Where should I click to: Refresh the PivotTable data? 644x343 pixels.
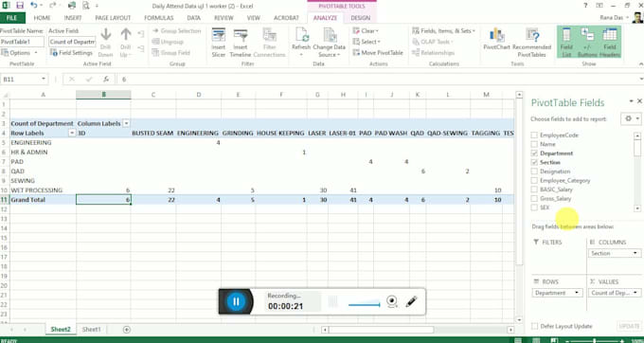301,43
